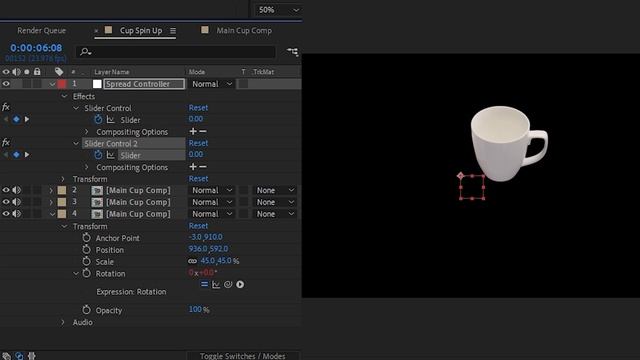Reset Spread Controller Transform

click(198, 179)
